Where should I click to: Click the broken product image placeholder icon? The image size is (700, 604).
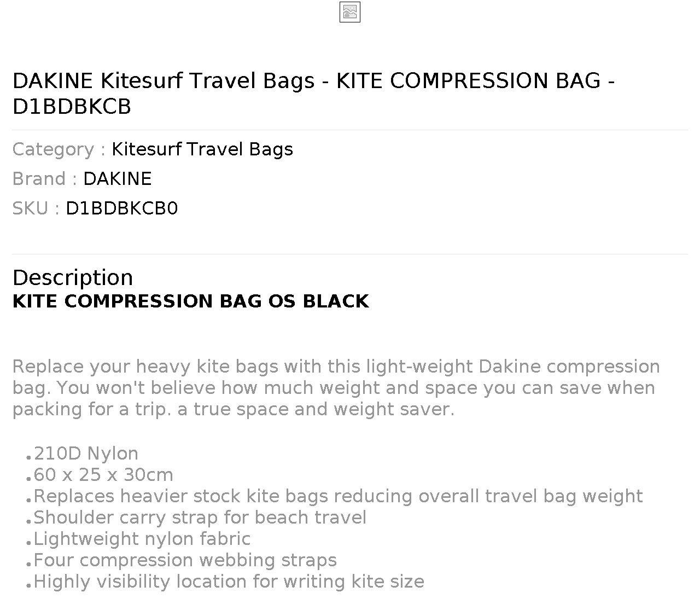pos(350,12)
